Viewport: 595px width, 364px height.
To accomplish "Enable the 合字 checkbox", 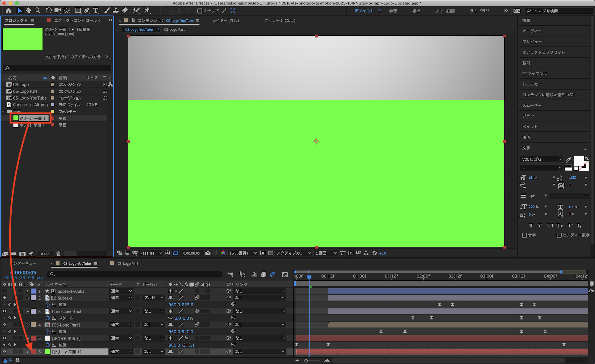I will pyautogui.click(x=524, y=235).
